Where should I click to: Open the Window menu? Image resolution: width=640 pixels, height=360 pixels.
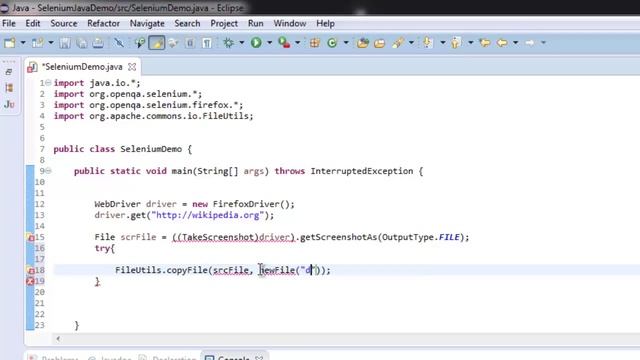coord(290,23)
